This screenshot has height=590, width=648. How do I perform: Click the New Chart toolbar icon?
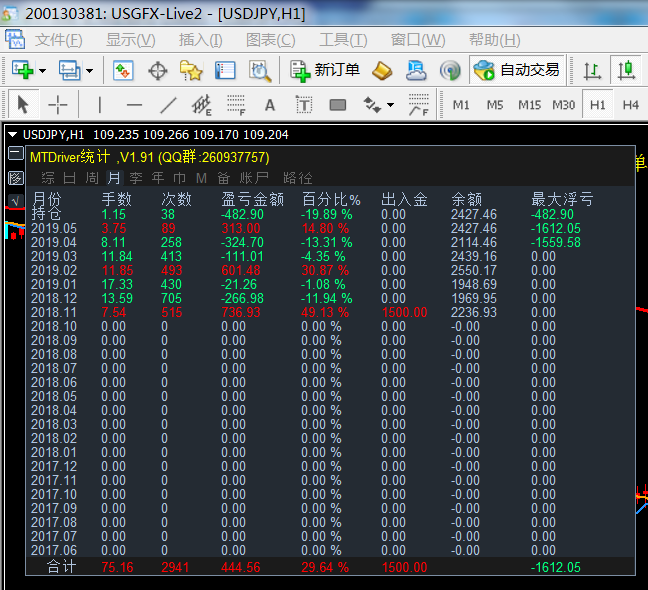click(23, 70)
